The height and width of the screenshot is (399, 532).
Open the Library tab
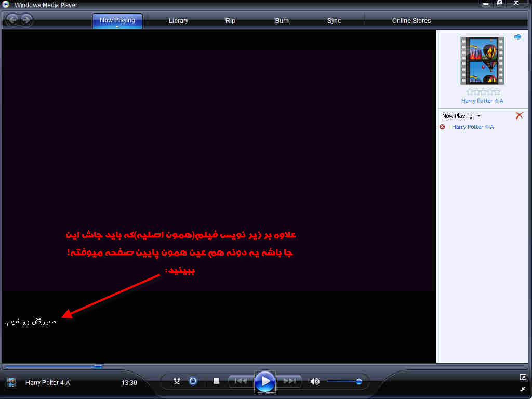point(179,21)
